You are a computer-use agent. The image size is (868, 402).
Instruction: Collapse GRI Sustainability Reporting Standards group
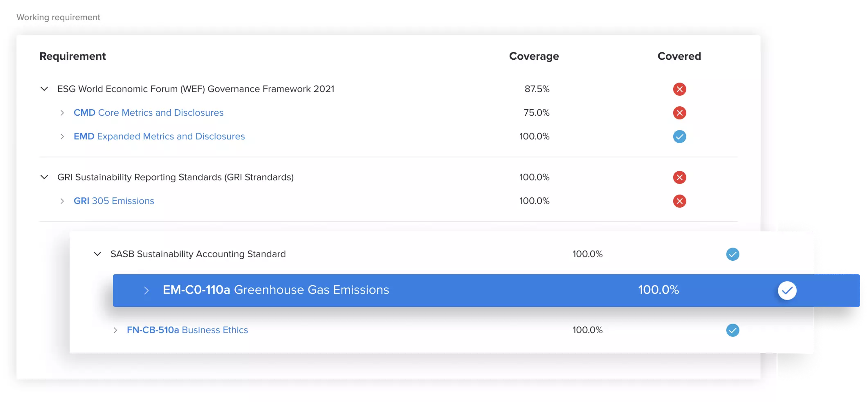(x=44, y=177)
